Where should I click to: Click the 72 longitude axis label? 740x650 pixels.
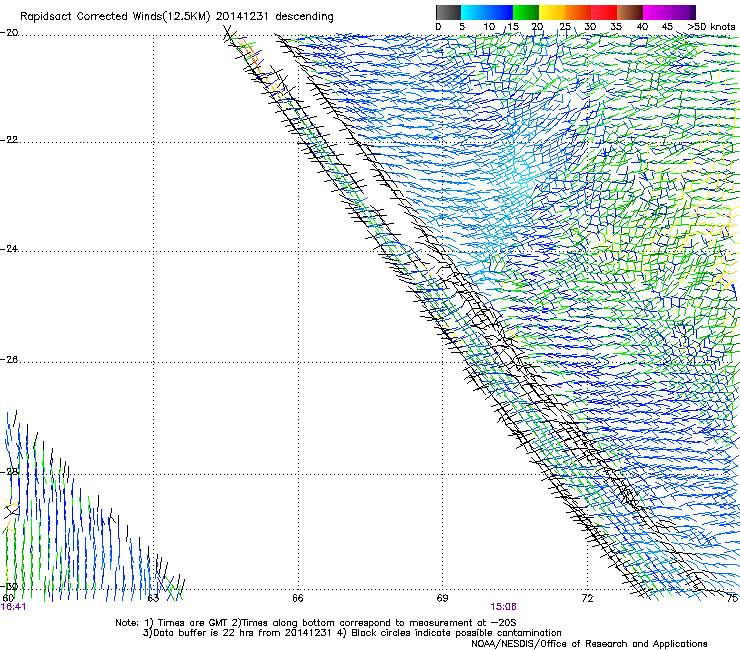click(x=587, y=599)
